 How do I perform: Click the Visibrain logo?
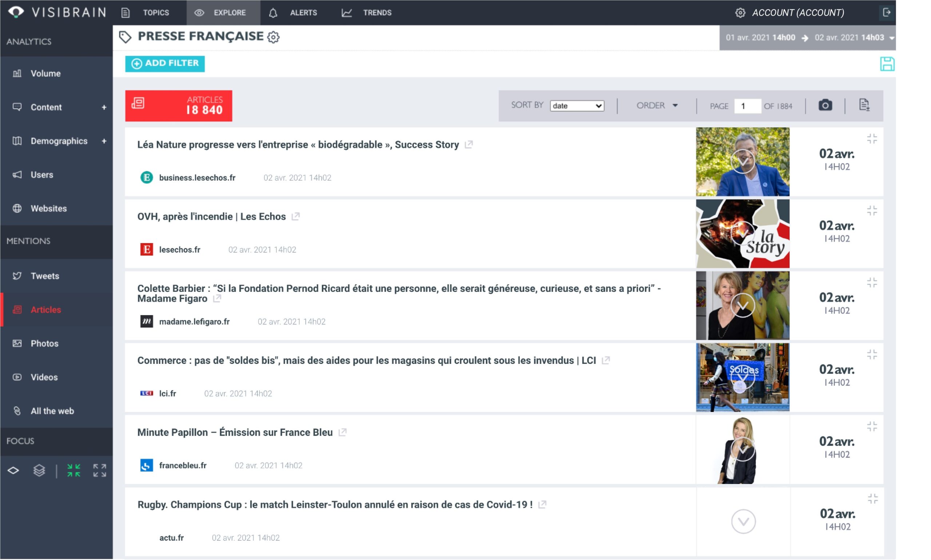click(57, 12)
